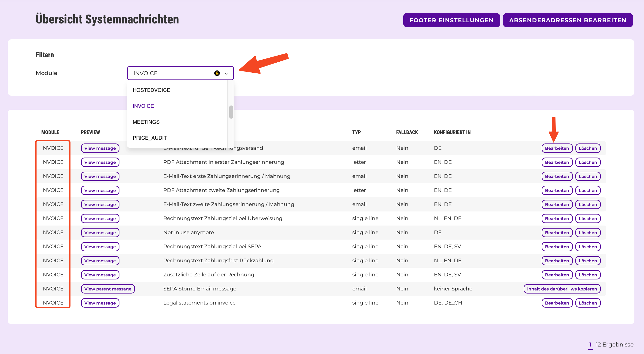Viewport: 644px width, 354px height.
Task: Select HOSTEDVOICE from the module list
Action: pyautogui.click(x=151, y=90)
